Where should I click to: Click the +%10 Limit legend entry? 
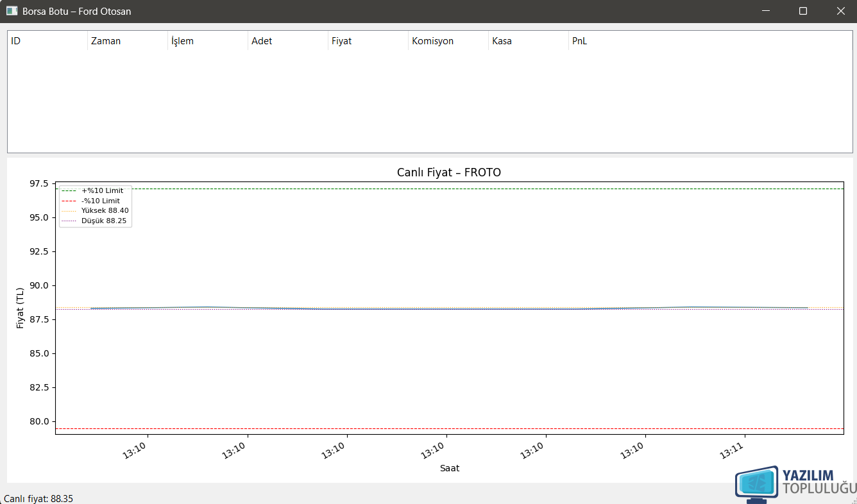pyautogui.click(x=95, y=190)
